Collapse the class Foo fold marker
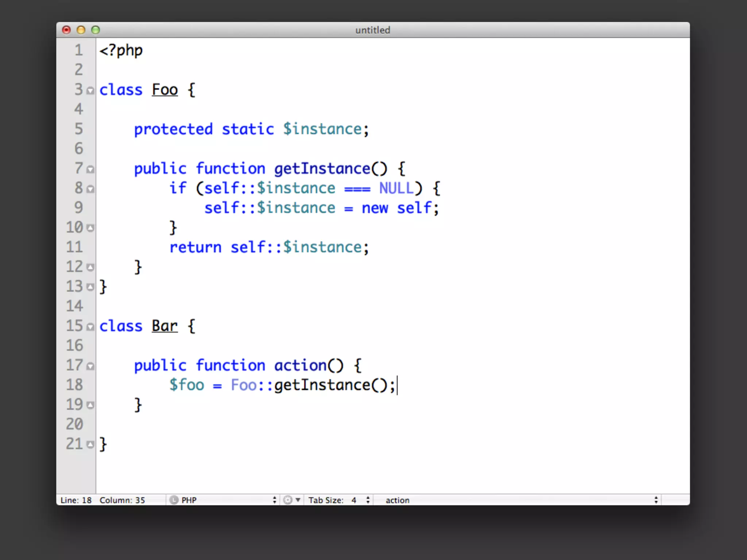Screen dimensions: 747x560 (x=90, y=90)
